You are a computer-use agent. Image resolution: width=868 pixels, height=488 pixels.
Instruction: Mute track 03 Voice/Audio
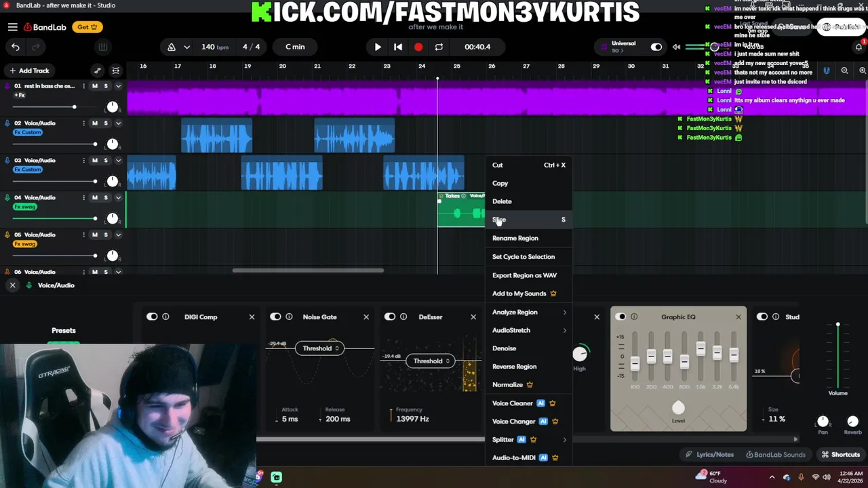click(95, 161)
